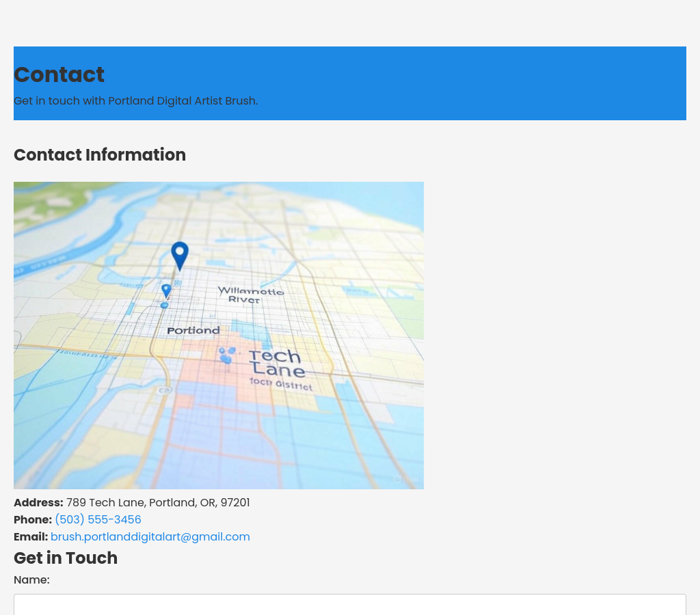Click the blue dot cluster beside Tech Lane
The image size is (700, 615).
coord(226,355)
